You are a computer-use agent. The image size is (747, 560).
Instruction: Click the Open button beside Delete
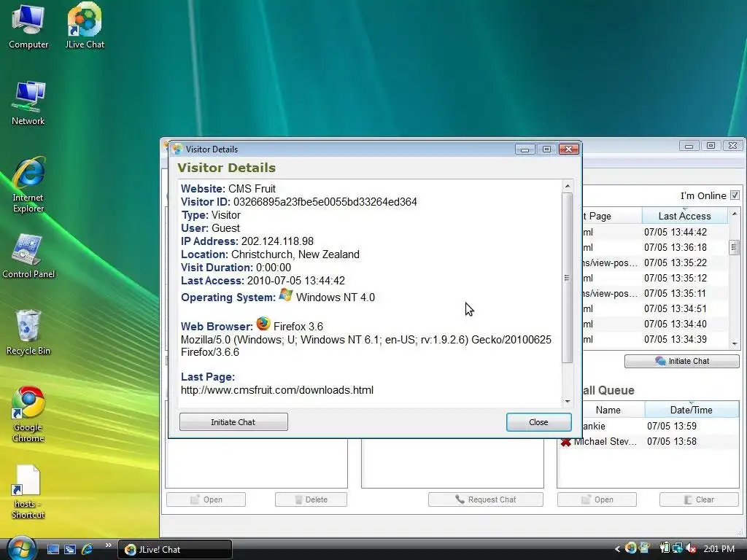pos(206,499)
